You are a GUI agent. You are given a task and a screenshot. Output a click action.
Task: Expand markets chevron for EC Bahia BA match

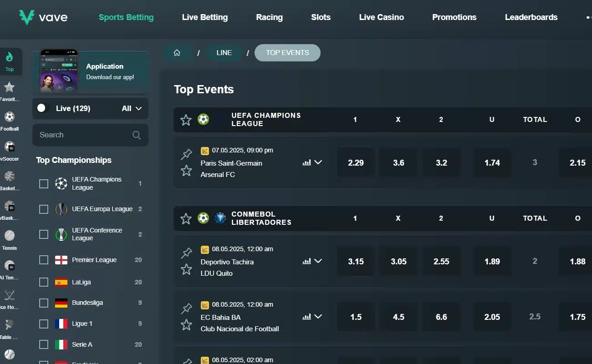tap(318, 317)
